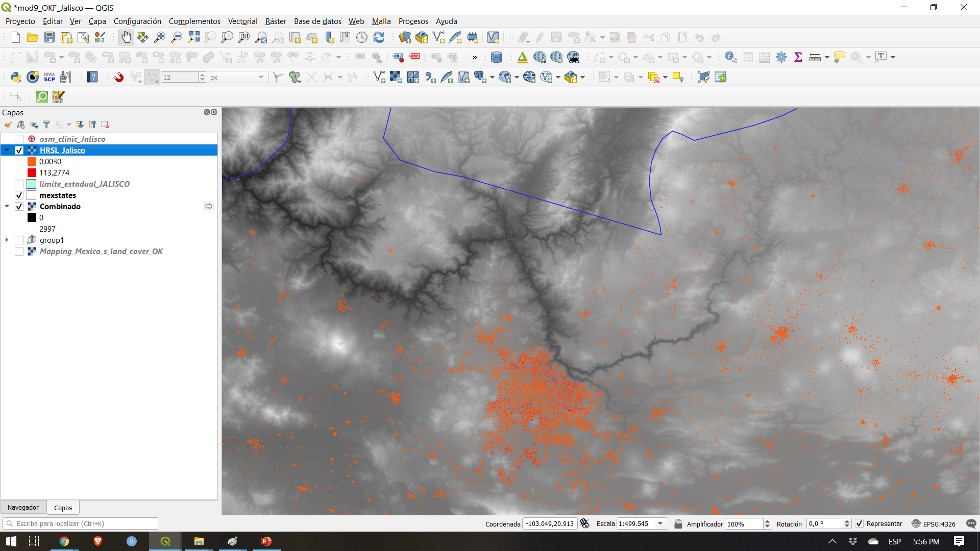Open the Python console
Viewport: 980px width, 551px height.
coord(16,77)
